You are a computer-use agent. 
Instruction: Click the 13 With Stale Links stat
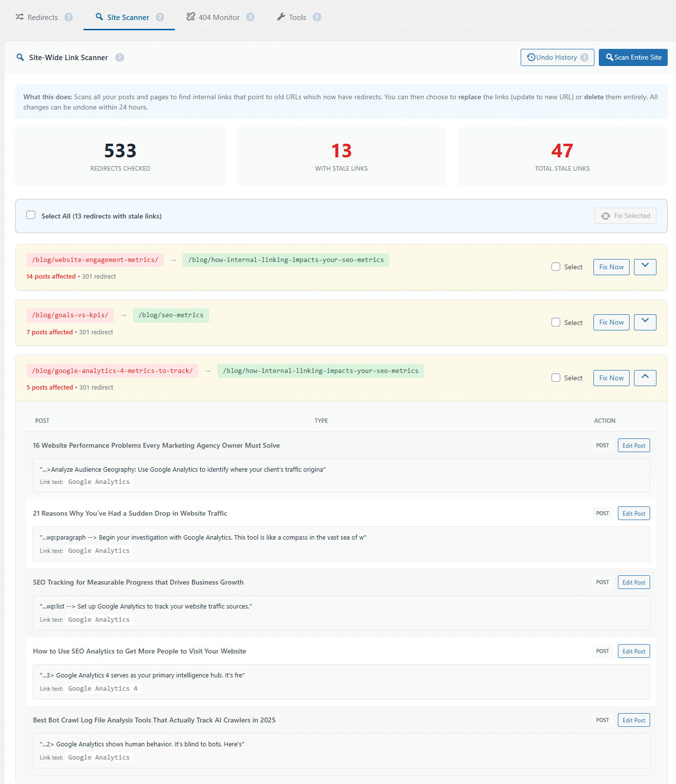(341, 156)
